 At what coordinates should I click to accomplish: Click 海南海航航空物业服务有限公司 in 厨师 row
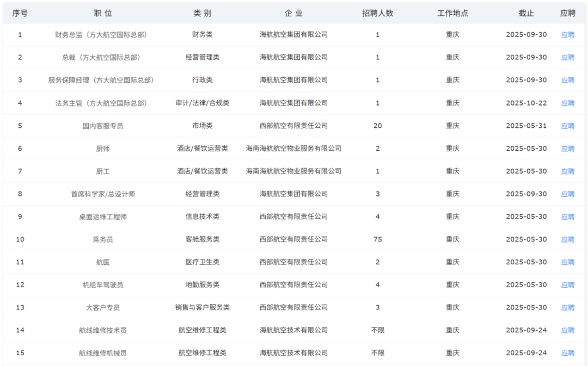[x=293, y=148]
